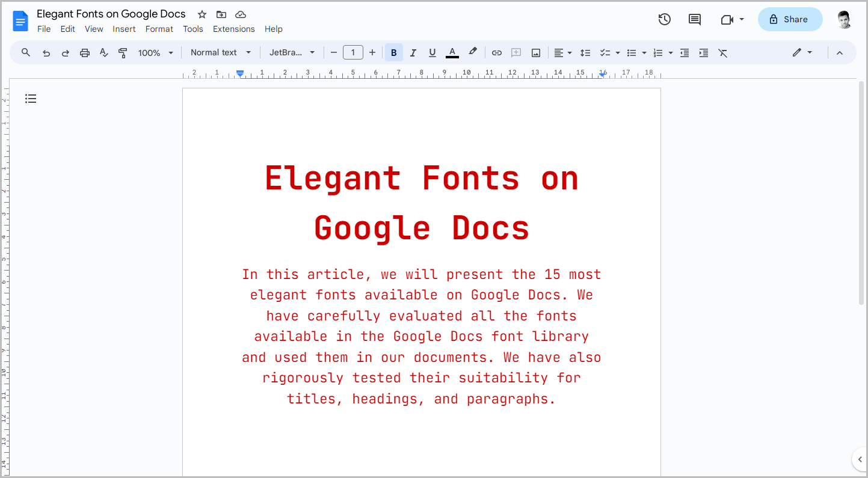Add a comment from the toolbar
The image size is (868, 478).
(516, 52)
